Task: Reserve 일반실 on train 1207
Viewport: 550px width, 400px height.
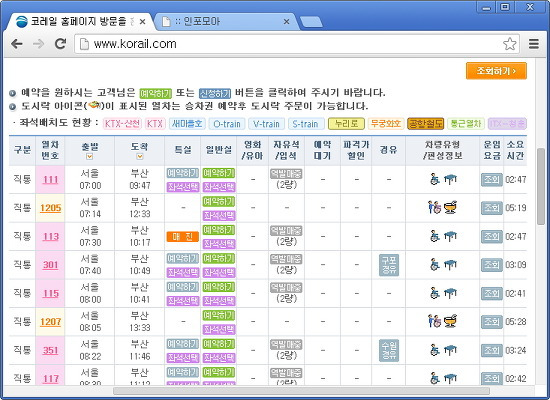Action: (219, 315)
